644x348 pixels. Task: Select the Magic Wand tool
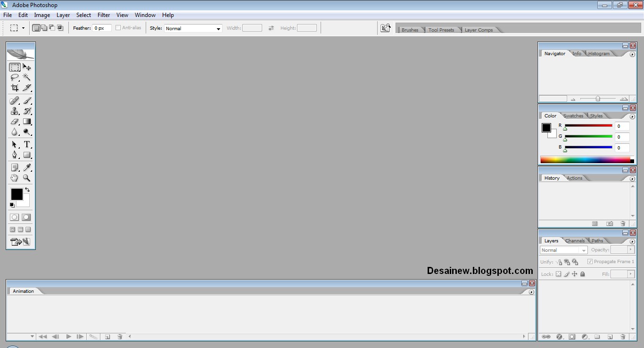click(x=27, y=77)
